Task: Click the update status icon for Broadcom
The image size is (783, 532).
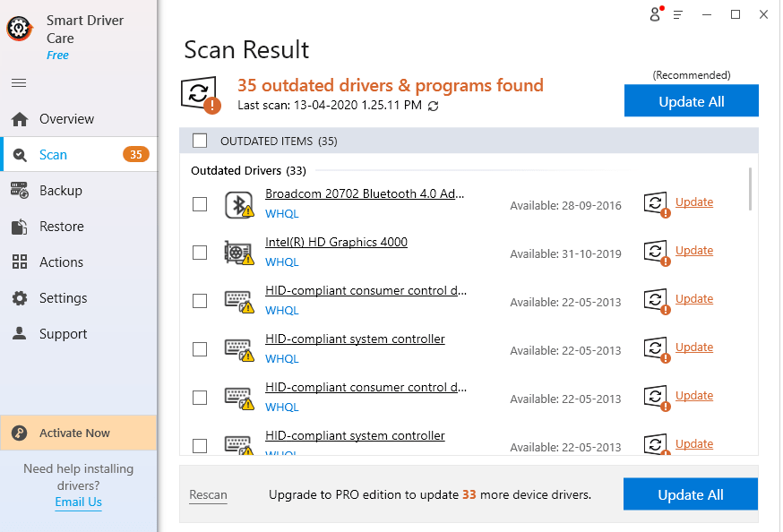Action: [x=658, y=204]
